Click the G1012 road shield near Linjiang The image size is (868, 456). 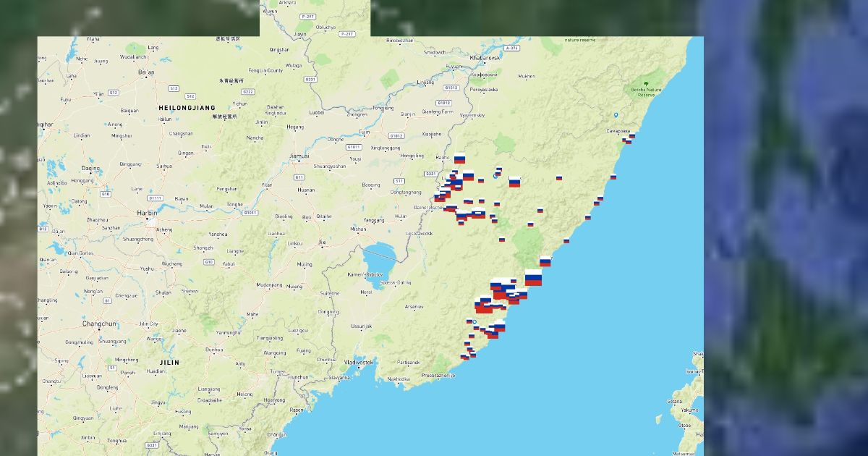point(451,88)
